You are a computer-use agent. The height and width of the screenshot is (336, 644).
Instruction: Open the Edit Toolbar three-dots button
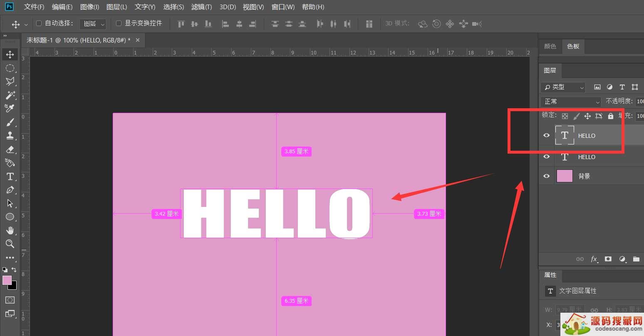click(x=10, y=258)
